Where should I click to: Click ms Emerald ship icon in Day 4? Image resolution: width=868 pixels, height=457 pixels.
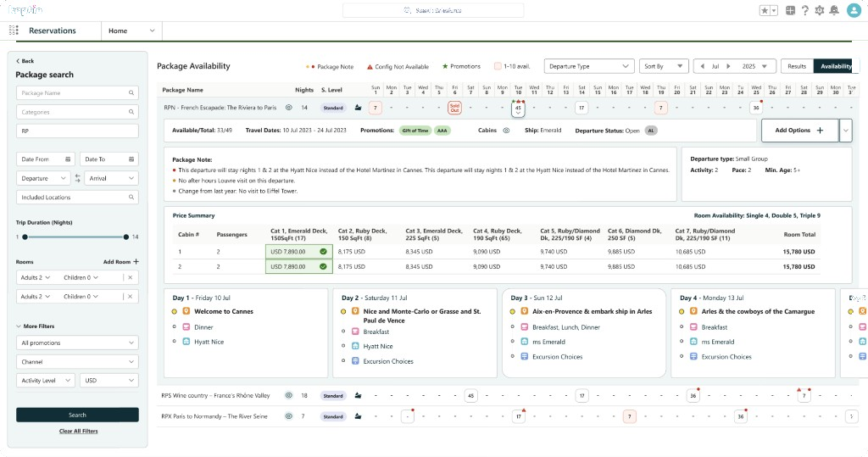click(693, 342)
